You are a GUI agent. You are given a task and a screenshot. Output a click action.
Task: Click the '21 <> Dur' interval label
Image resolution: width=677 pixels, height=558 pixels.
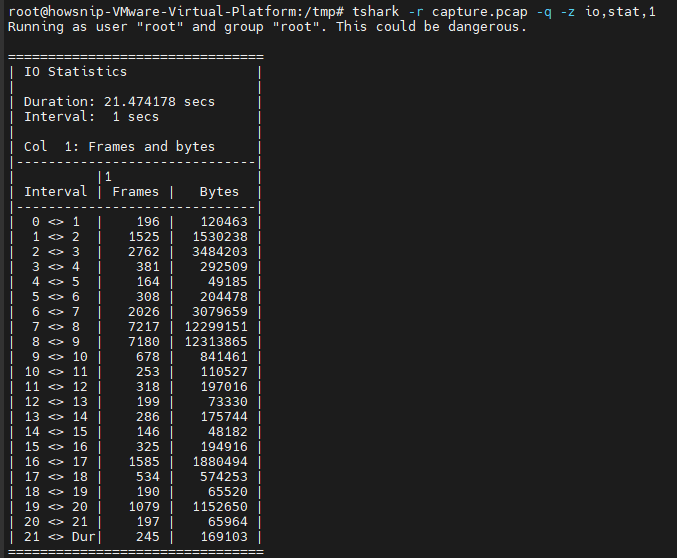pyautogui.click(x=60, y=537)
